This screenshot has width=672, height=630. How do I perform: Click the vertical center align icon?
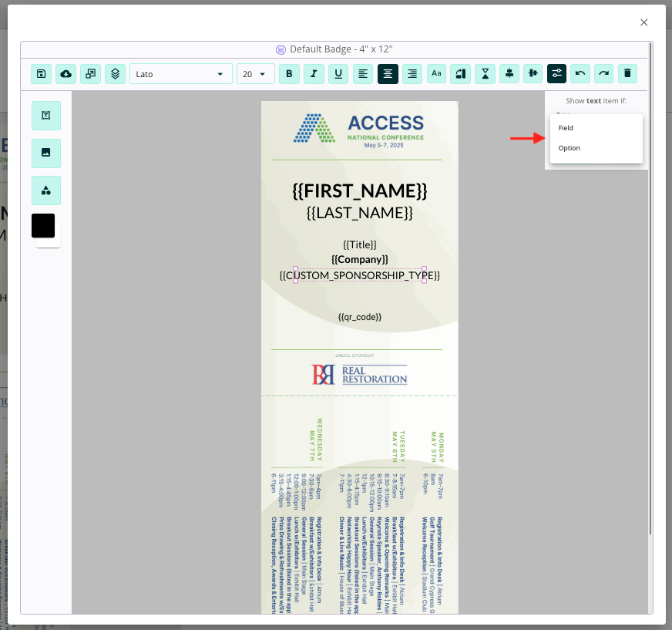pyautogui.click(x=533, y=74)
